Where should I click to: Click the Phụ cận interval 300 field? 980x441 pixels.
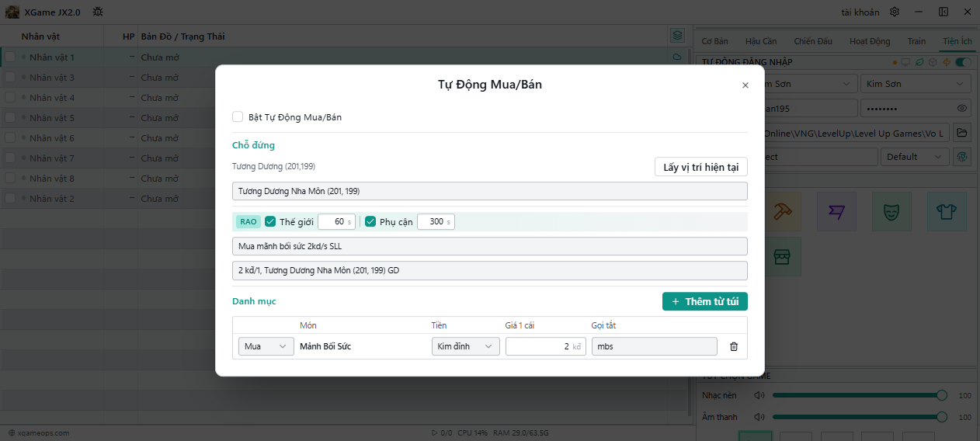pyautogui.click(x=436, y=221)
